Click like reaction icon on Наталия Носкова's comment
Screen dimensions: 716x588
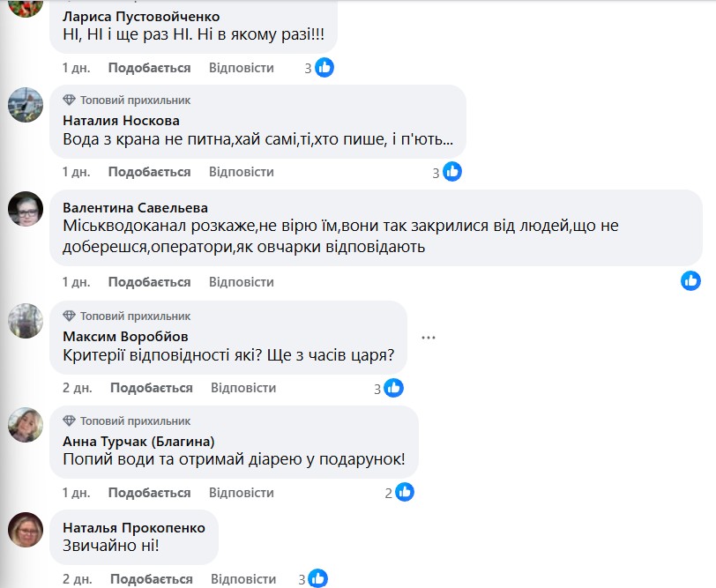452,172
